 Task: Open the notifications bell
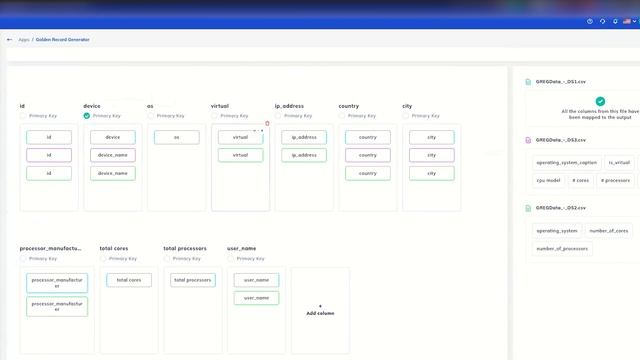pyautogui.click(x=615, y=21)
